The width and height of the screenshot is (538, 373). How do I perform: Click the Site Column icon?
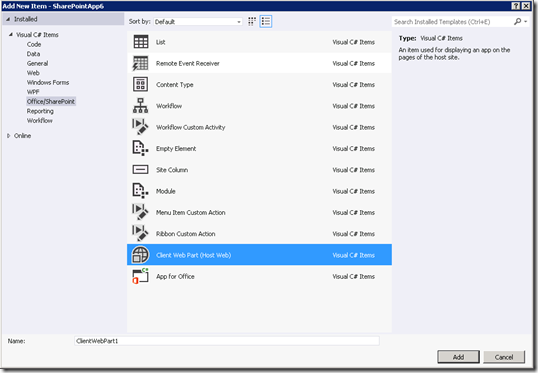(x=140, y=170)
